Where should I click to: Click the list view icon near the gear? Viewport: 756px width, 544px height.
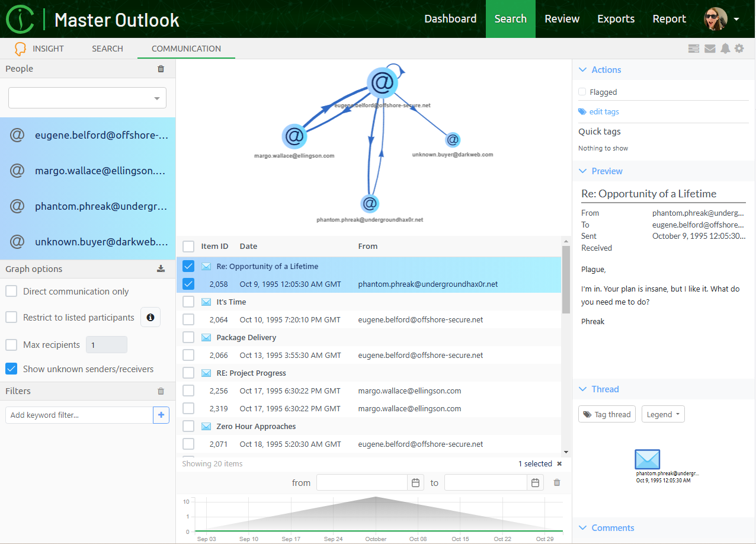click(694, 48)
